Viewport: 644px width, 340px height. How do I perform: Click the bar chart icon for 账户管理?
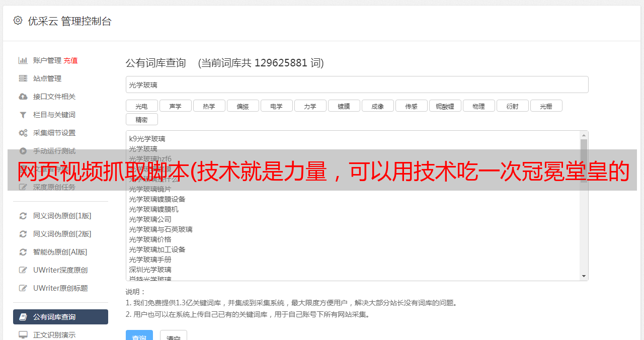[23, 60]
